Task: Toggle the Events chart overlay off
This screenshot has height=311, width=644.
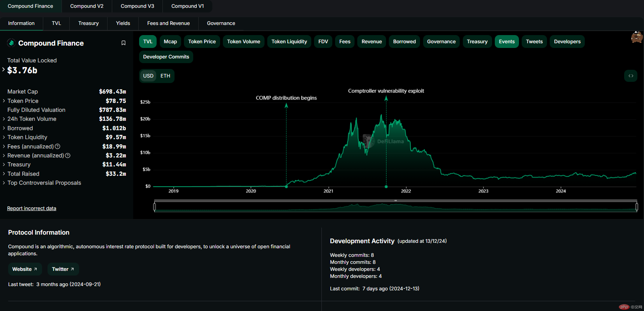Action: click(x=506, y=42)
